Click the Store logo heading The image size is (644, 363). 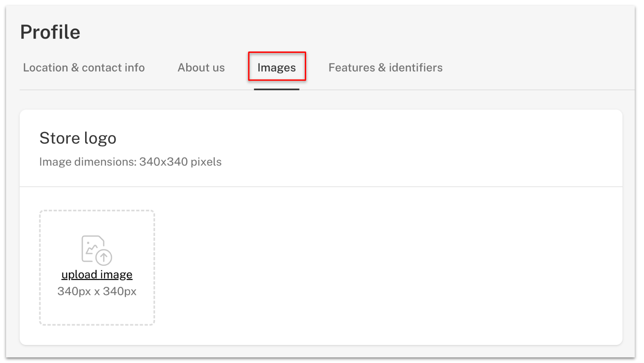coord(78,138)
